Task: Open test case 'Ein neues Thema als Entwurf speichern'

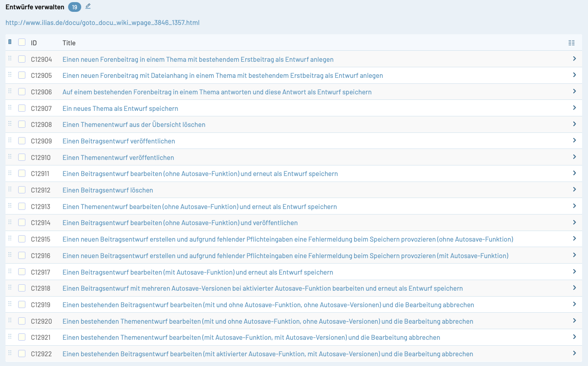Action: pos(120,108)
